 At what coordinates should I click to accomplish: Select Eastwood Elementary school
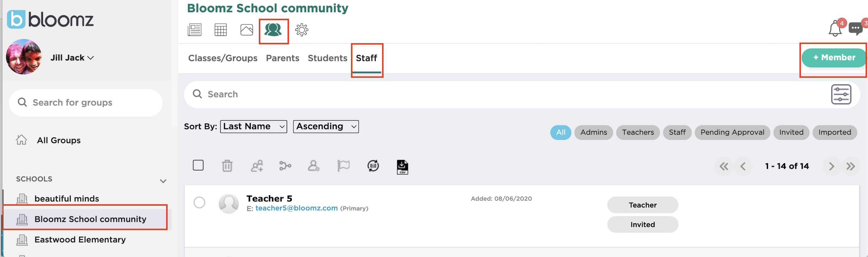click(80, 240)
